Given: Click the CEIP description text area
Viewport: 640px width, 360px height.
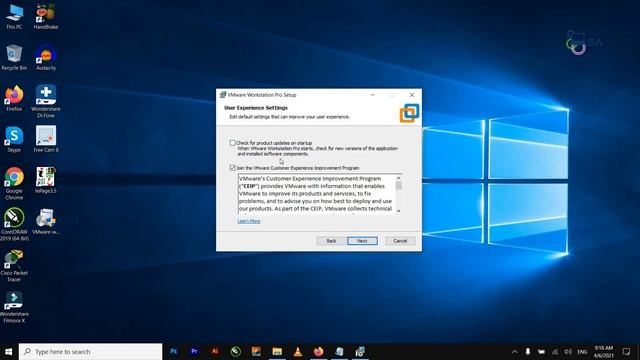Looking at the screenshot, I should pyautogui.click(x=316, y=194).
